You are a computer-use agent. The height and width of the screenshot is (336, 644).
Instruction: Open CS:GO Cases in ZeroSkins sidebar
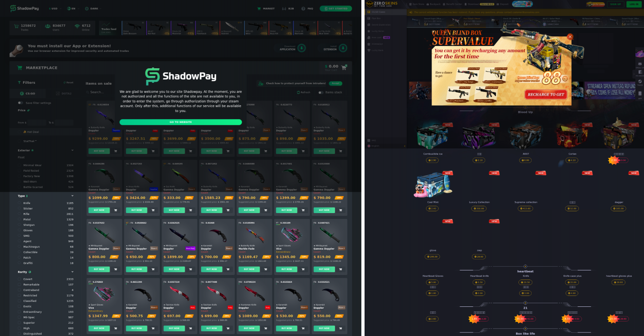click(x=386, y=12)
